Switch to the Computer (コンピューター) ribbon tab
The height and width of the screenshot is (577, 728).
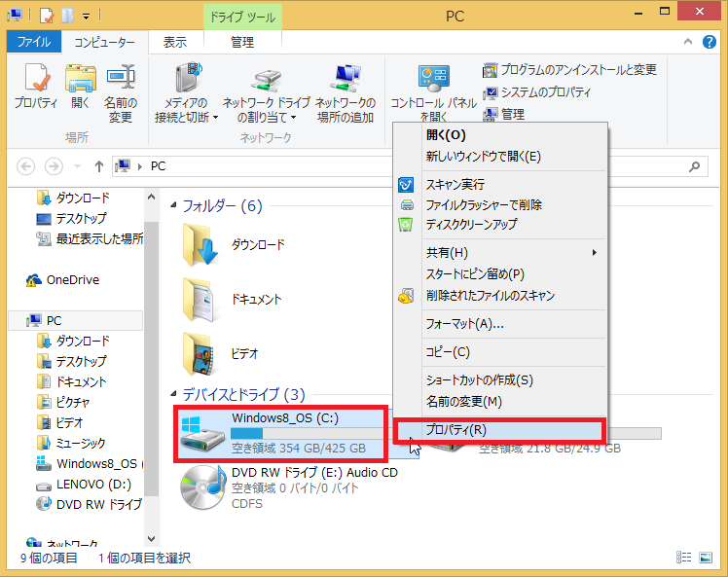click(x=104, y=43)
